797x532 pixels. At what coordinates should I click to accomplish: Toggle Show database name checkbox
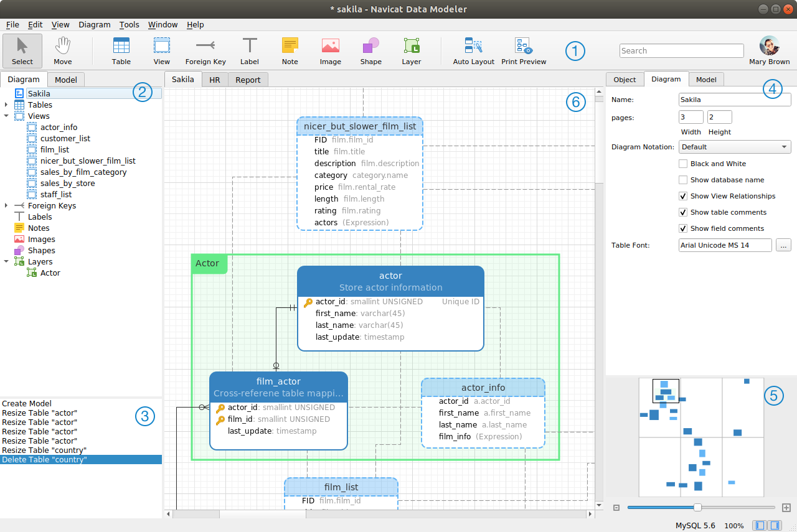(x=683, y=180)
